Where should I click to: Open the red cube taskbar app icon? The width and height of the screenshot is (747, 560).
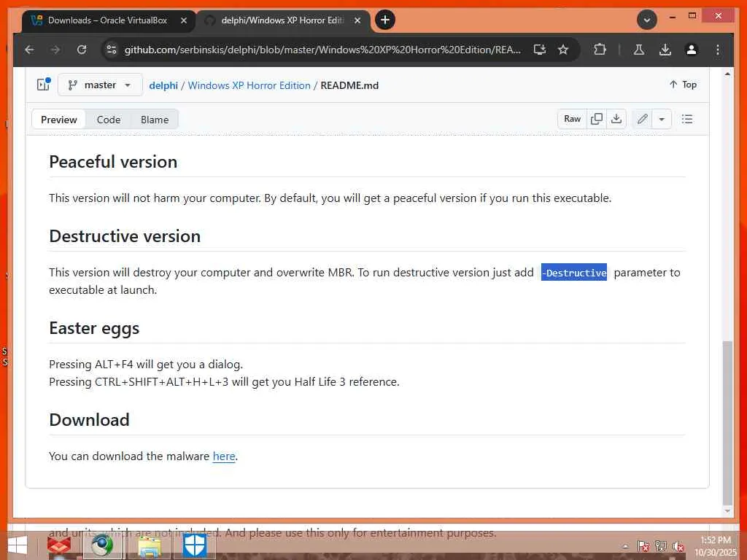[x=59, y=545]
